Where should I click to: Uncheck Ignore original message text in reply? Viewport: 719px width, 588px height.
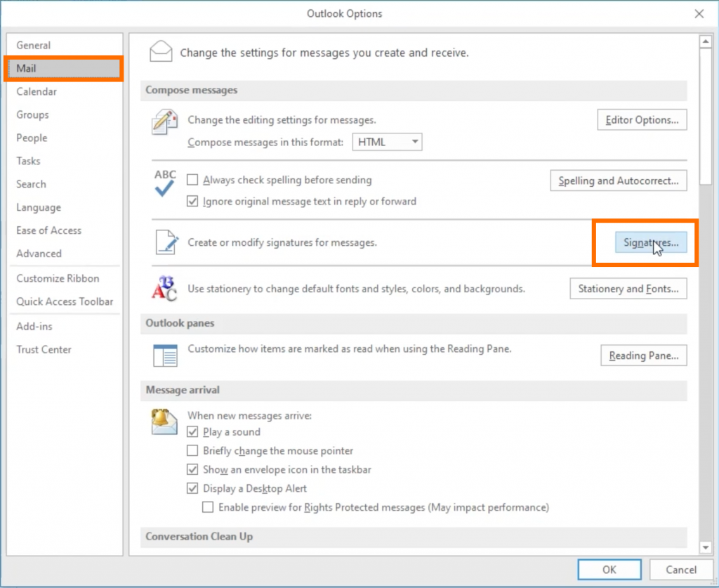[x=192, y=202]
